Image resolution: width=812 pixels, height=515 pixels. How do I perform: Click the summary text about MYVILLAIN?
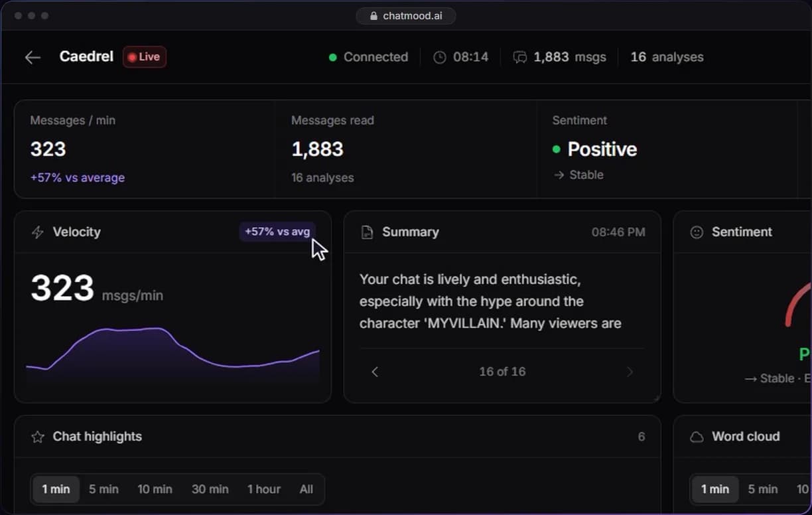point(490,301)
